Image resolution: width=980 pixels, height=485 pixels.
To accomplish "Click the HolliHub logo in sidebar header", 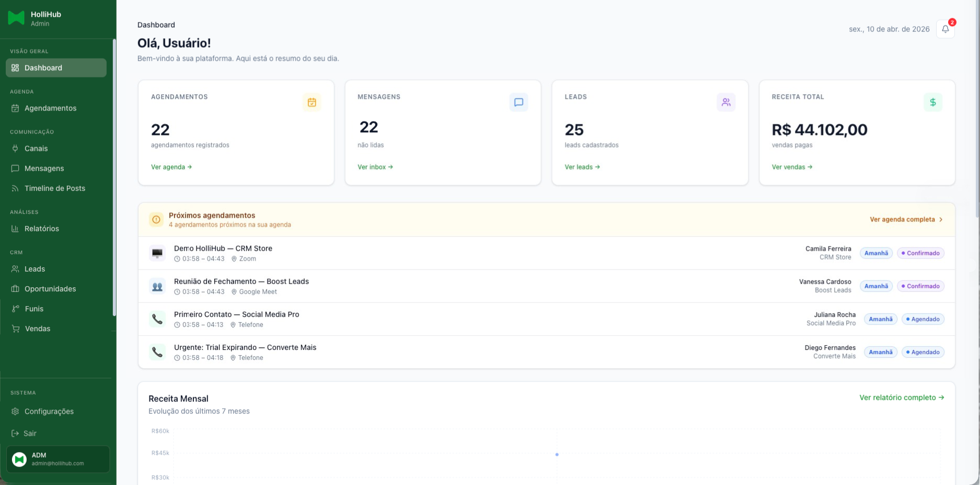I will coord(16,18).
